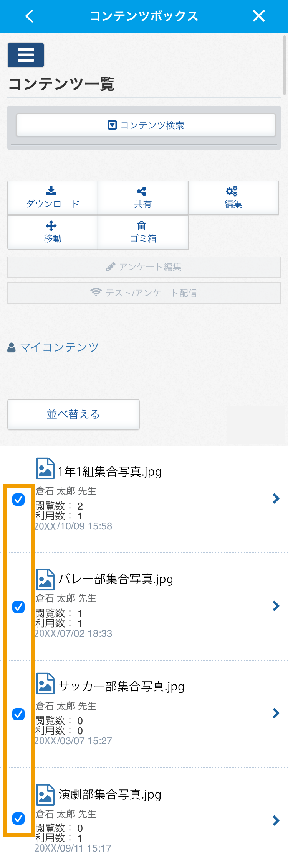288x868 pixels.
Task: Select the テスト/アンケート配信 item
Action: (144, 293)
